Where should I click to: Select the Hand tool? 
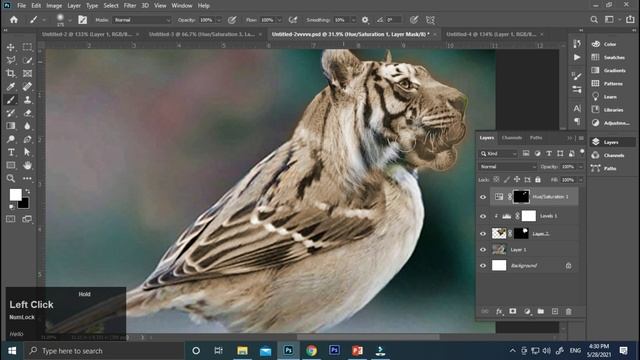27,165
